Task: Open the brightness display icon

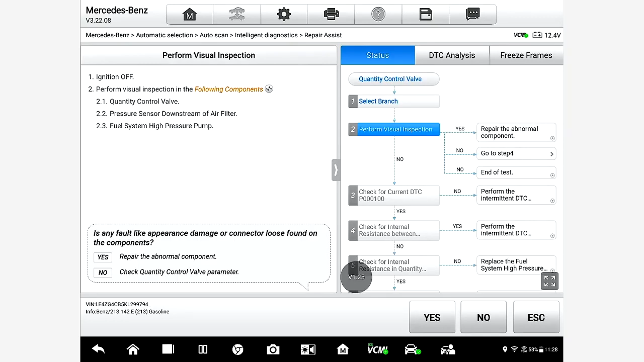Action: [x=308, y=349]
